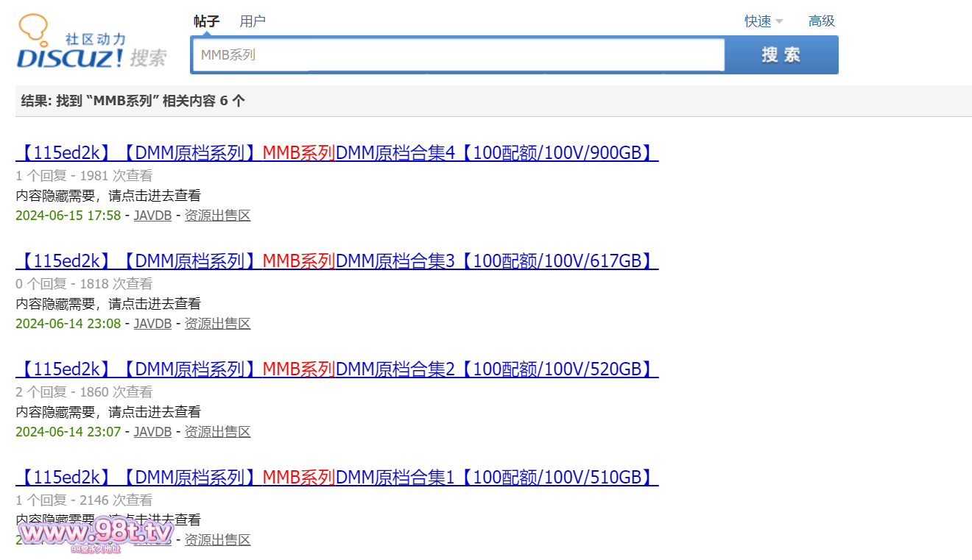This screenshot has width=972, height=560.
Task: Open result DMM原档合集2 520GB
Action: 337,369
